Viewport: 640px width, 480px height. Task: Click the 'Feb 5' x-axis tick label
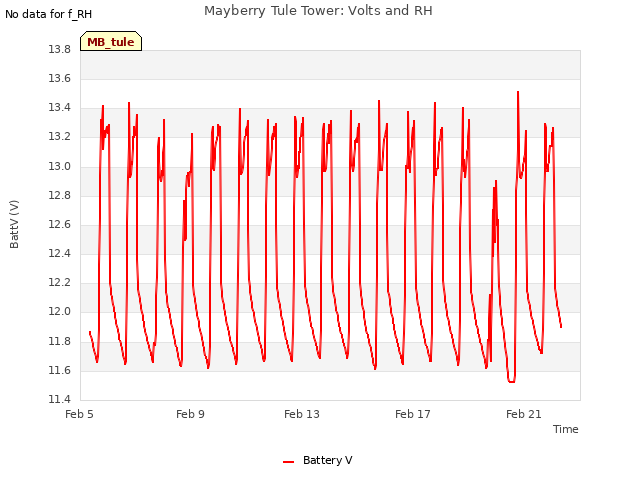(x=79, y=414)
